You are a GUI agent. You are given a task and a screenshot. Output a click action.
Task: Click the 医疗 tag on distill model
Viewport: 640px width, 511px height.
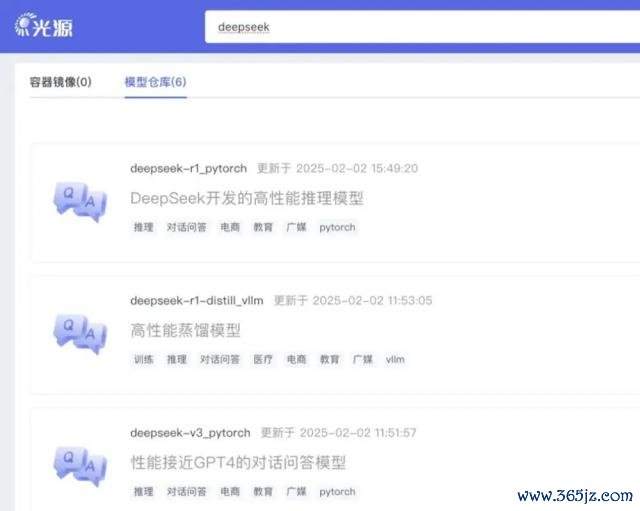tap(263, 359)
